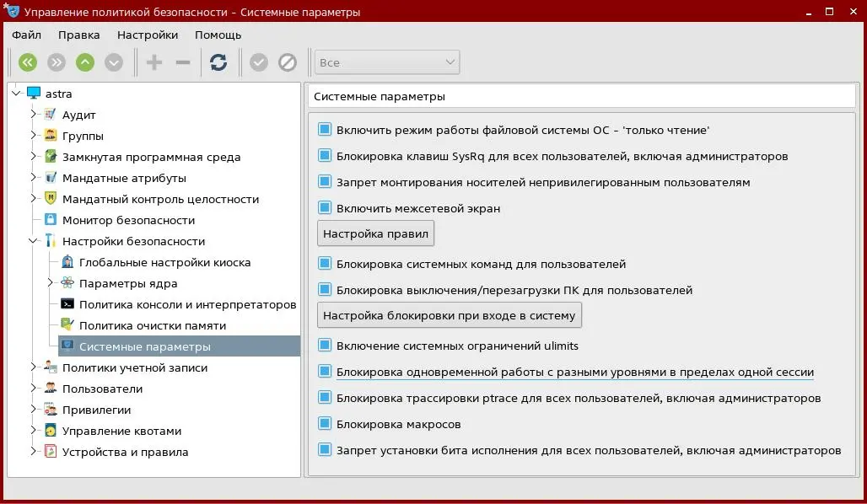Image resolution: width=867 pixels, height=504 pixels.
Task: Expand the Группы tree node
Action: pos(33,135)
